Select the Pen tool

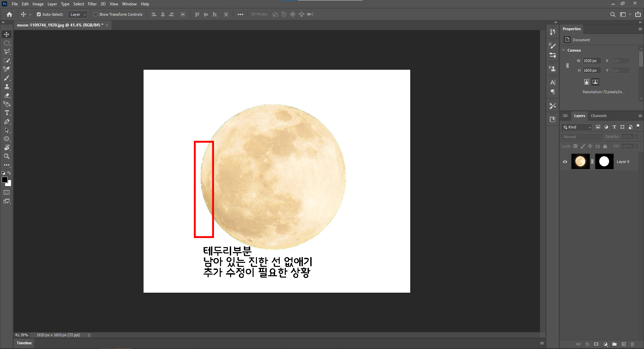coord(7,121)
